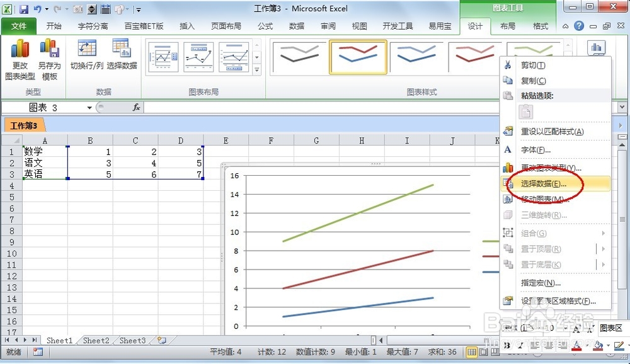Choose third chart layout thumbnail
This screenshot has width=630, height=364.
(234, 57)
